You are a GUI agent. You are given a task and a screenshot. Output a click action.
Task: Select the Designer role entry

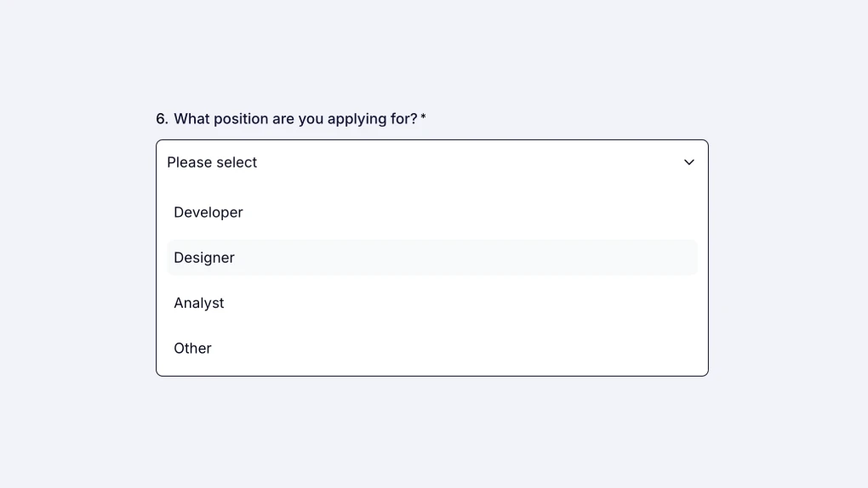point(204,258)
